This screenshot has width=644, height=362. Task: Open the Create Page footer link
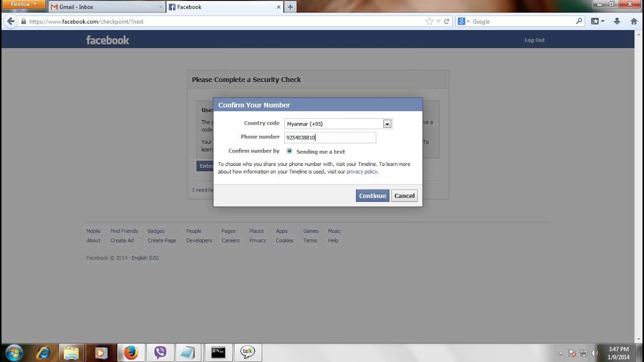tap(162, 241)
